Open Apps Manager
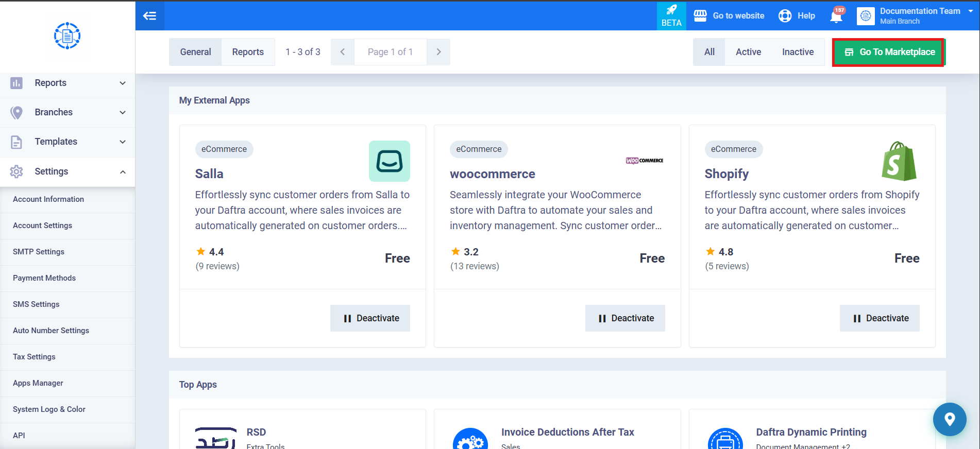The image size is (980, 449). pyautogui.click(x=67, y=383)
